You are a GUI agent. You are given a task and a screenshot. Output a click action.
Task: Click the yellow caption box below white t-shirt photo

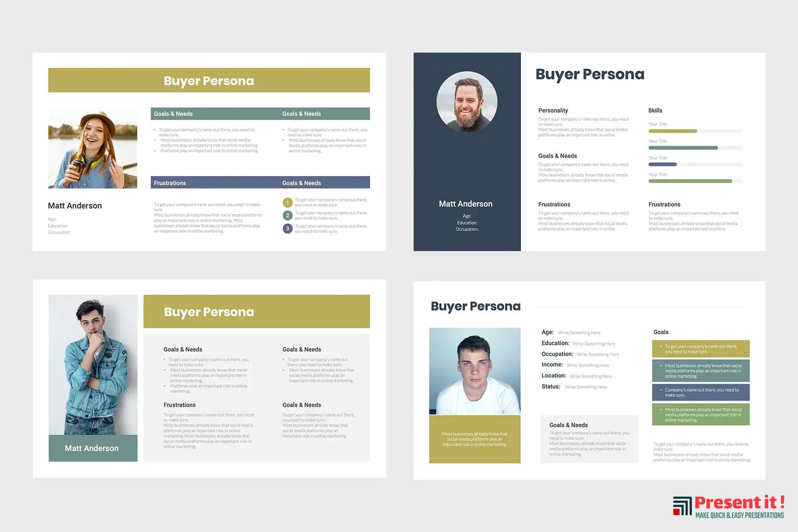tap(474, 439)
